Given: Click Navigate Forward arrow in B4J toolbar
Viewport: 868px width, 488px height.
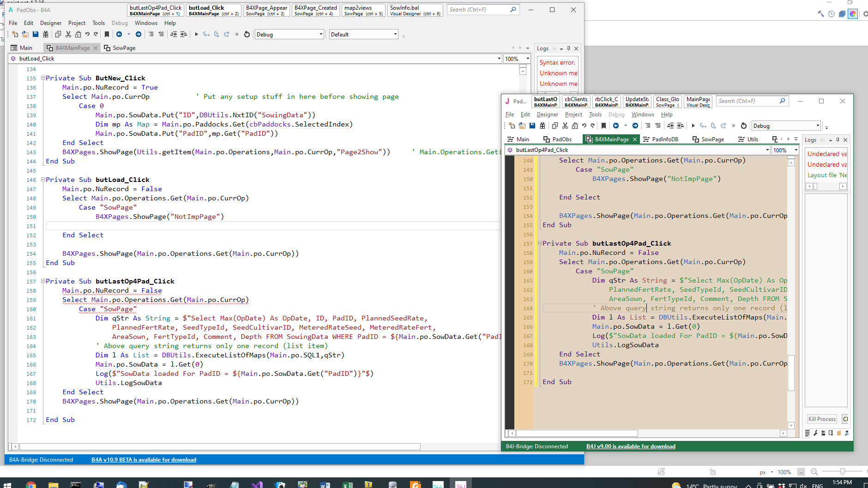Looking at the screenshot, I should point(635,126).
